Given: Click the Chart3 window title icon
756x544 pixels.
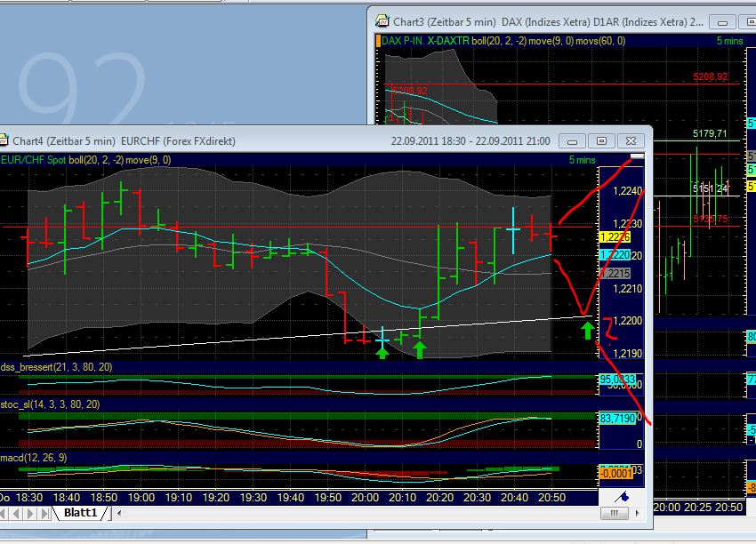Looking at the screenshot, I should point(382,21).
